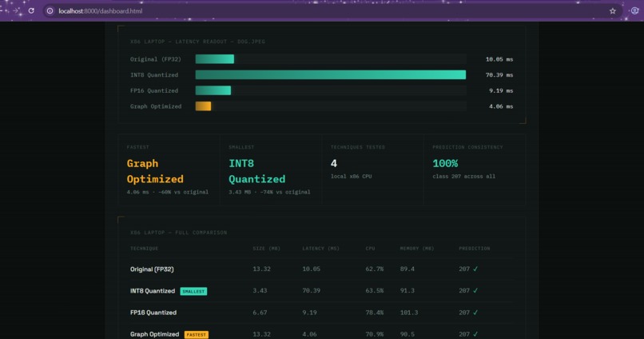Screen dimensions: 644x339
Task: Click Original (FP32) prediction checkmark
Action: coord(475,269)
